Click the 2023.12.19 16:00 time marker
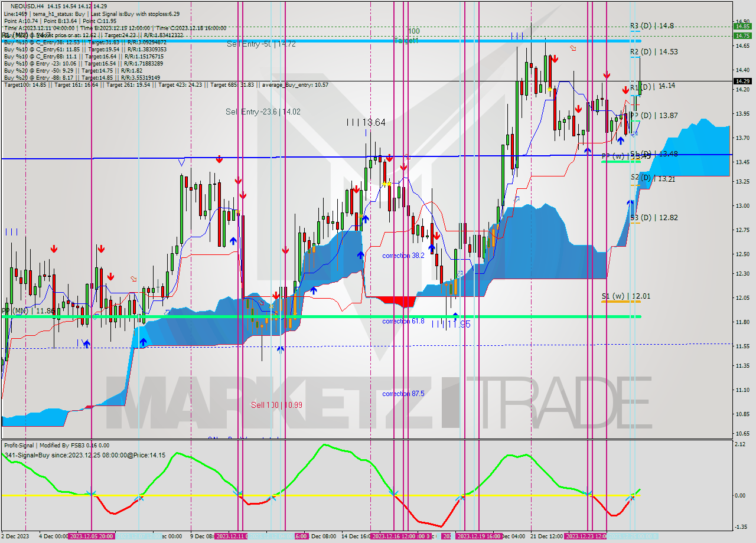Viewport: 756px width, 543px height. 479,537
